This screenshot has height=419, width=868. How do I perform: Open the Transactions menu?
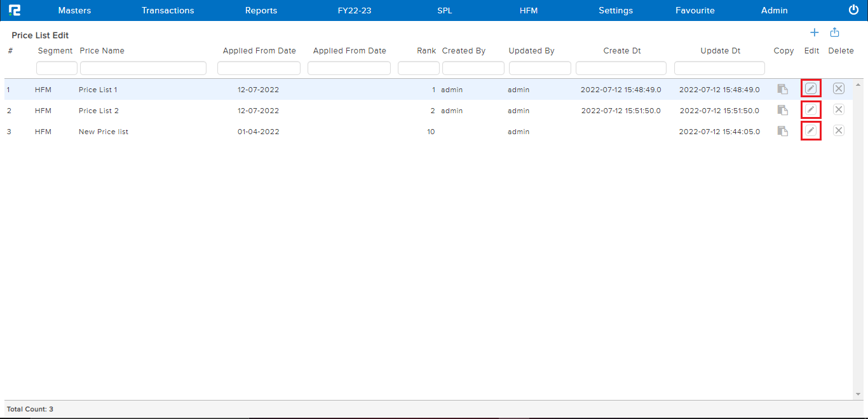[x=168, y=10]
